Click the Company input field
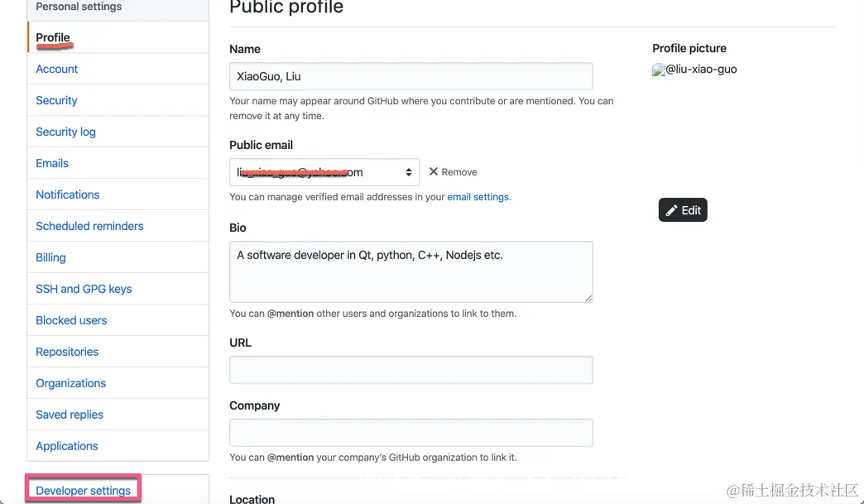The image size is (864, 504). [x=410, y=433]
